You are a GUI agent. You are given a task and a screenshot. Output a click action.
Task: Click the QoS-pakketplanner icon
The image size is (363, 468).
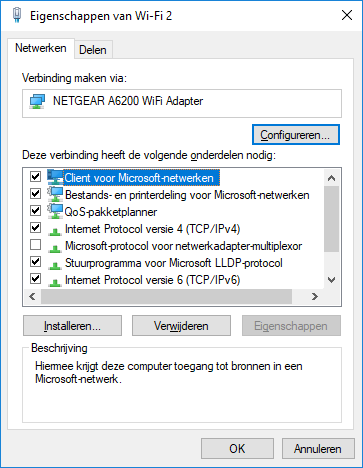[x=55, y=211]
